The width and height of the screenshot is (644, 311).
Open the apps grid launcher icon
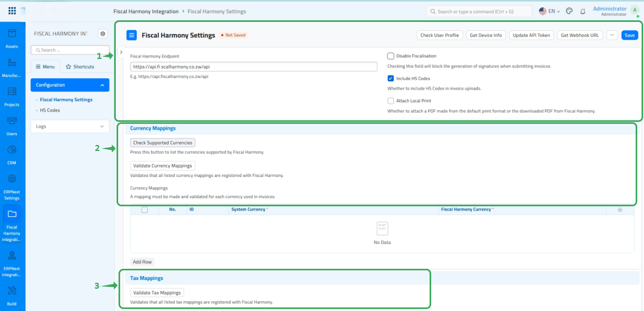(x=12, y=11)
